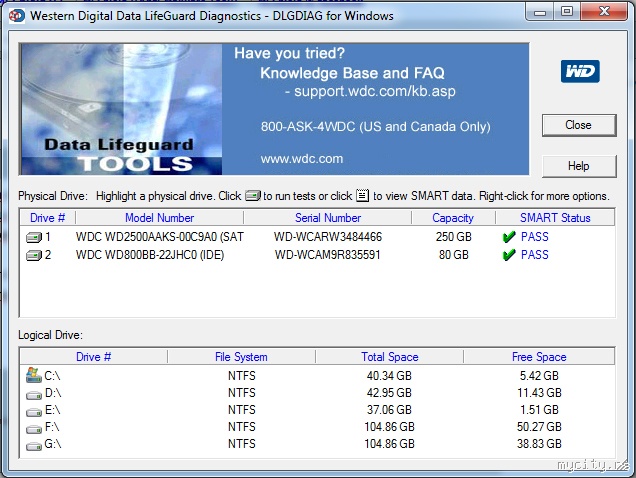Image resolution: width=636 pixels, height=478 pixels.
Task: Select the E:\ logical drive icon
Action: [x=34, y=412]
